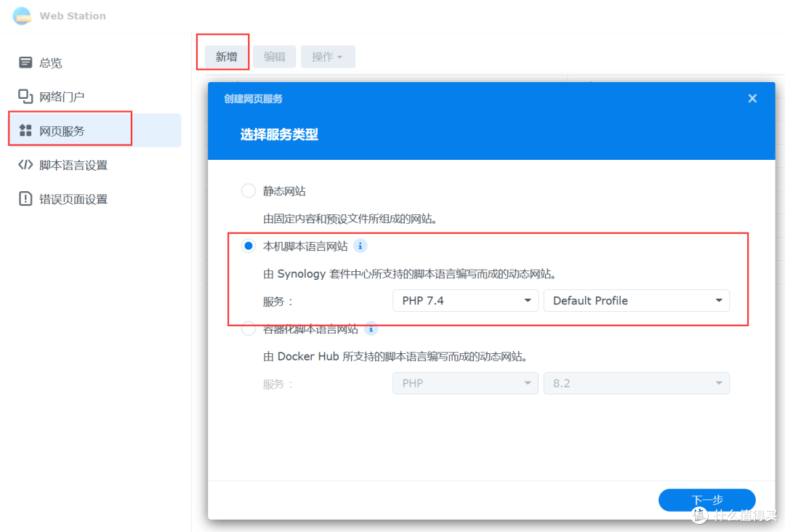Open the 网页服务 page from sidebar
The height and width of the screenshot is (532, 785).
[x=69, y=128]
